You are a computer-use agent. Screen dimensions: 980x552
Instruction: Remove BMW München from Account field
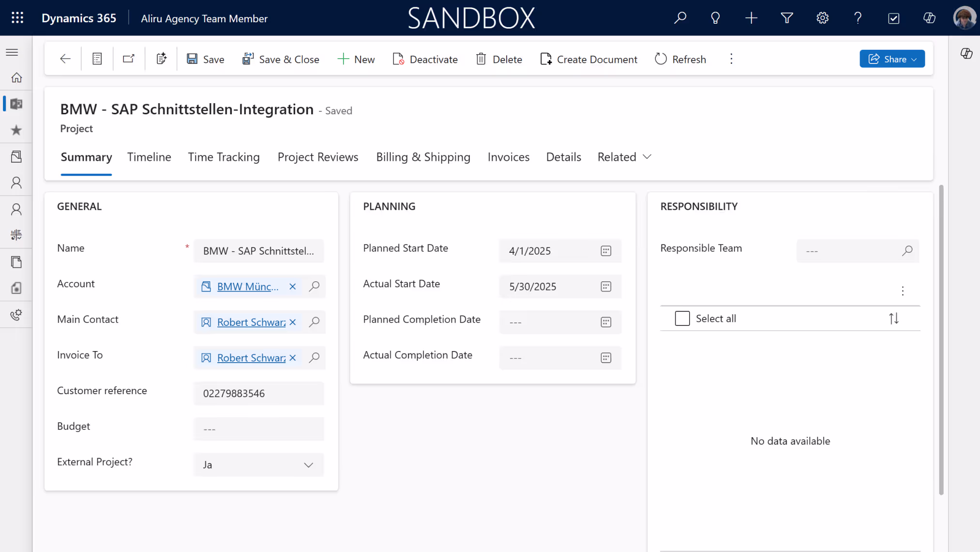(292, 287)
